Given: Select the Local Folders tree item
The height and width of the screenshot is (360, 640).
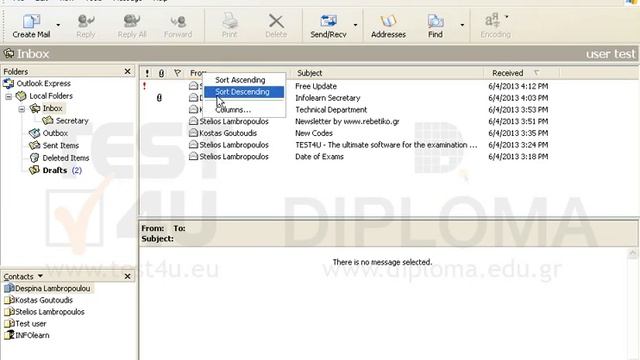Looking at the screenshot, I should tap(51, 96).
